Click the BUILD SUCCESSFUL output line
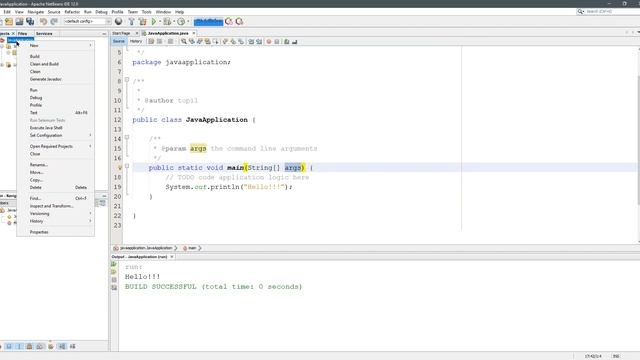This screenshot has height=360, width=640. tap(213, 287)
